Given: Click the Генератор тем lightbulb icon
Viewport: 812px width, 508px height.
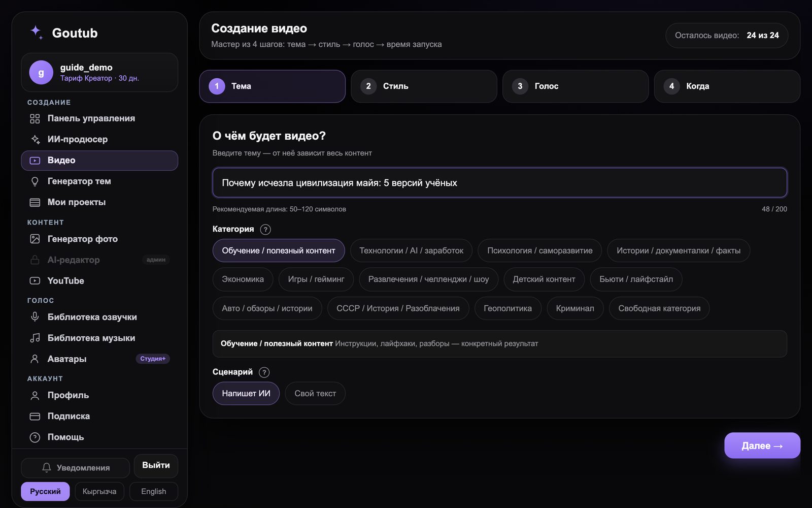Looking at the screenshot, I should coord(35,181).
